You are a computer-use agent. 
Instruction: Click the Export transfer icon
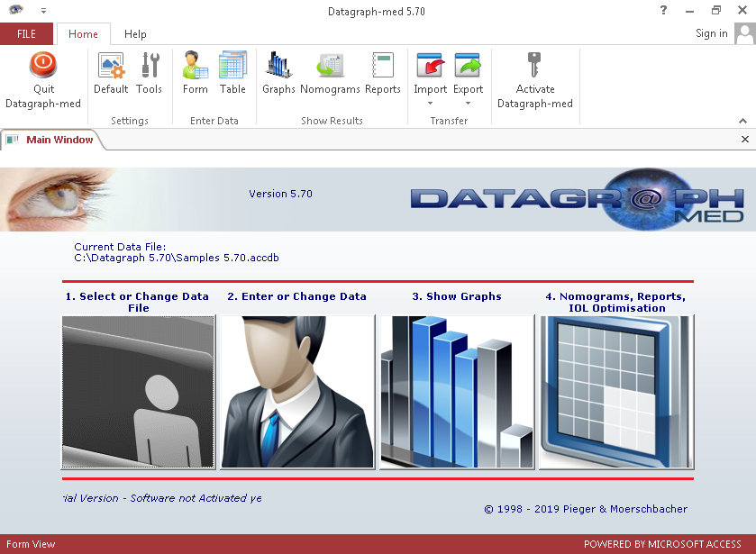(468, 65)
